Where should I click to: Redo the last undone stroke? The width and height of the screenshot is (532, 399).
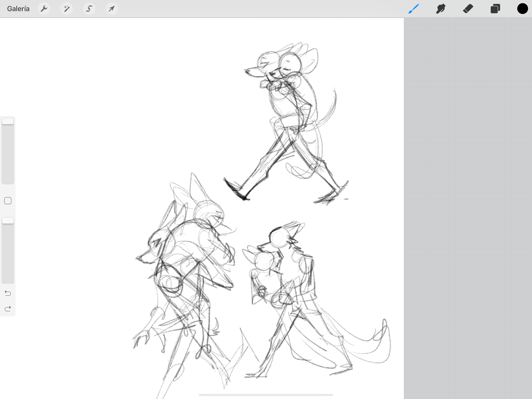[x=8, y=309]
